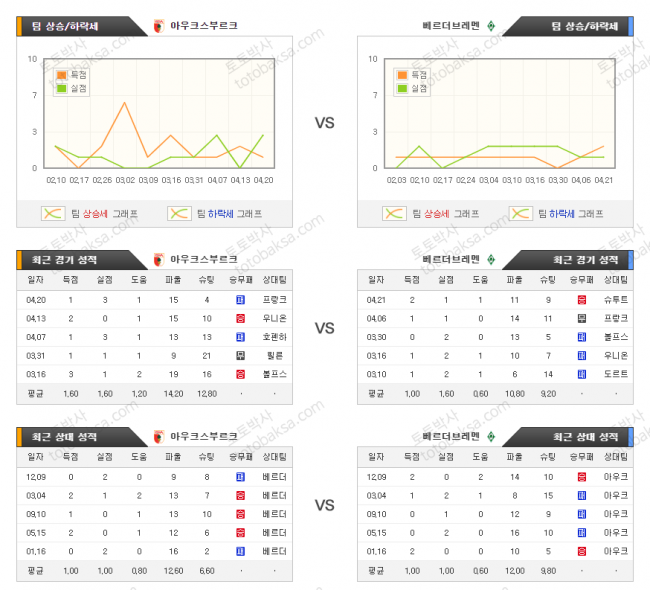Click the Augsburg crest beside the trend chart title
650x590 pixels.
click(158, 26)
